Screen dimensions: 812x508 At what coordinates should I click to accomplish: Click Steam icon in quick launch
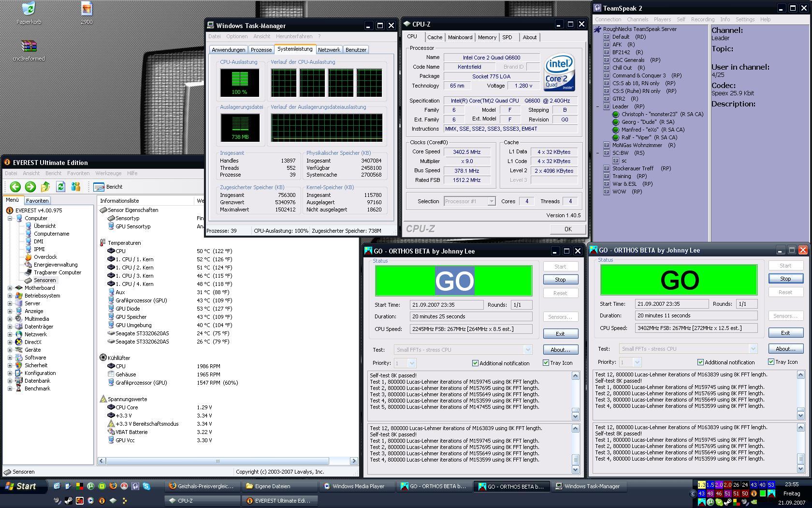point(68,501)
